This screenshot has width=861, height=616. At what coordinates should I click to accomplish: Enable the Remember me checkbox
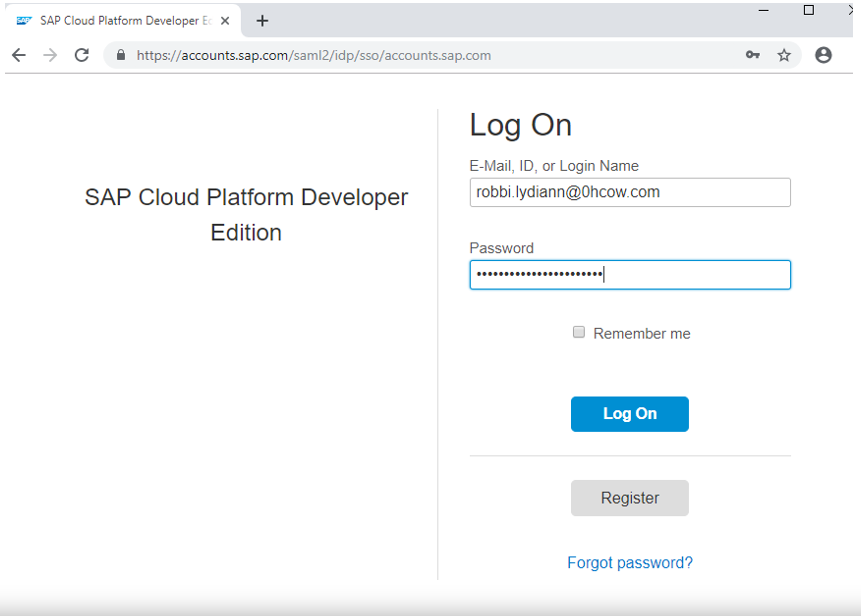click(579, 332)
